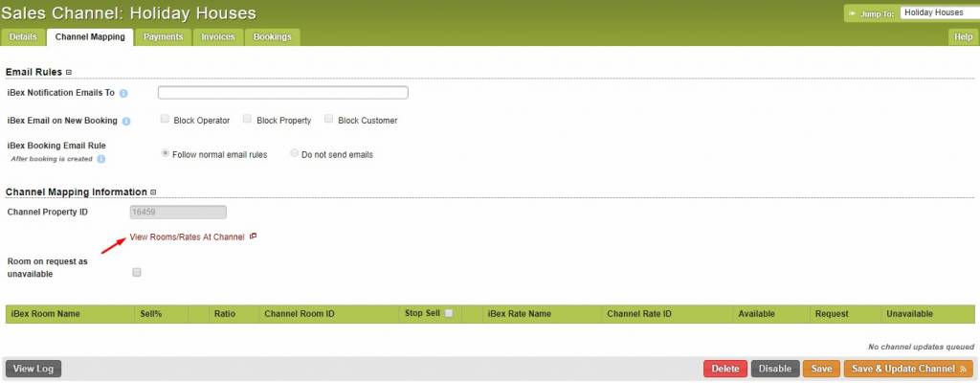Click info icon beside iBex Email on New Booking
The width and height of the screenshot is (980, 383).
pos(126,121)
